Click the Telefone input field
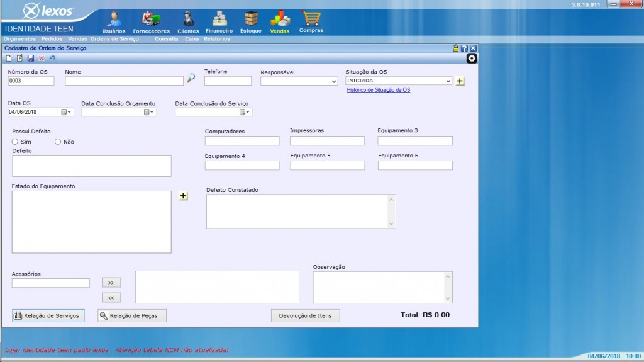Image resolution: width=644 pixels, height=362 pixels. pos(228,81)
